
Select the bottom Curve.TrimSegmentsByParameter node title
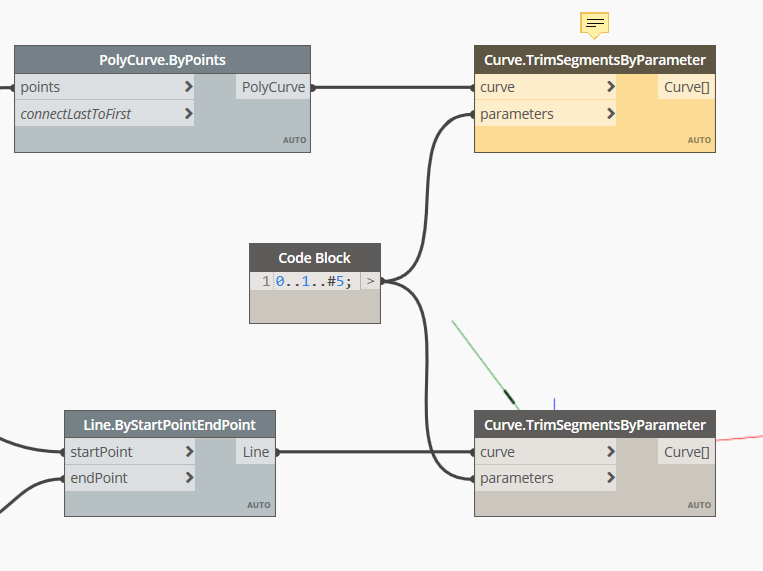point(595,425)
